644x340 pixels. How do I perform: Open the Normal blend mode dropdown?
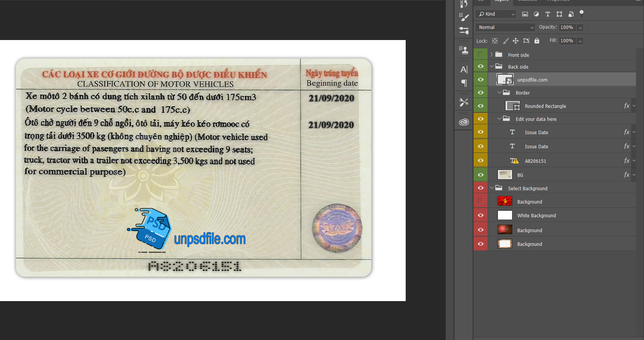pyautogui.click(x=505, y=27)
